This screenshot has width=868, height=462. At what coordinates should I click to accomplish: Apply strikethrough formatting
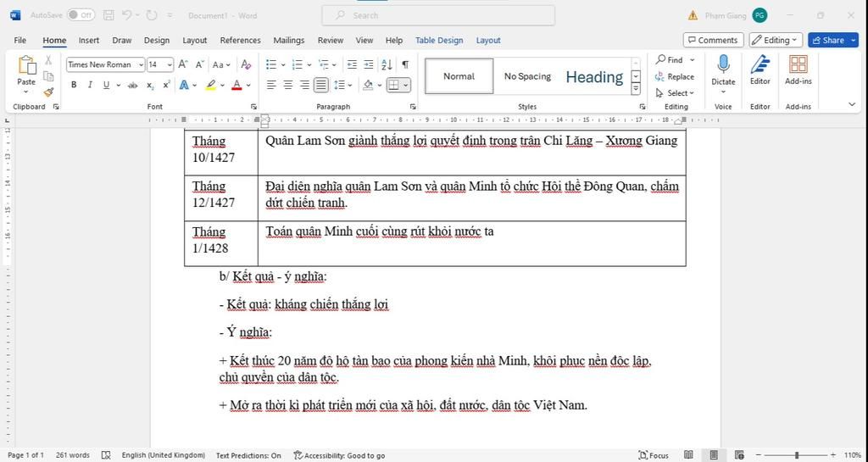pyautogui.click(x=132, y=86)
